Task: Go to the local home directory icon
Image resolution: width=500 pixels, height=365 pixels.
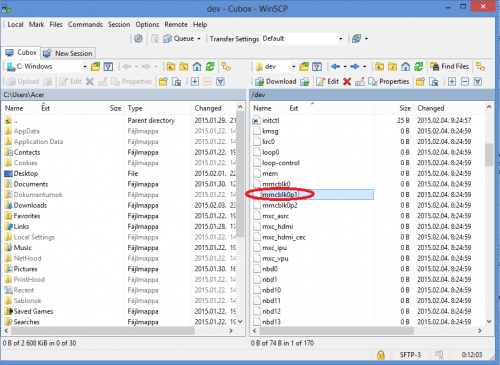Action: click(197, 67)
